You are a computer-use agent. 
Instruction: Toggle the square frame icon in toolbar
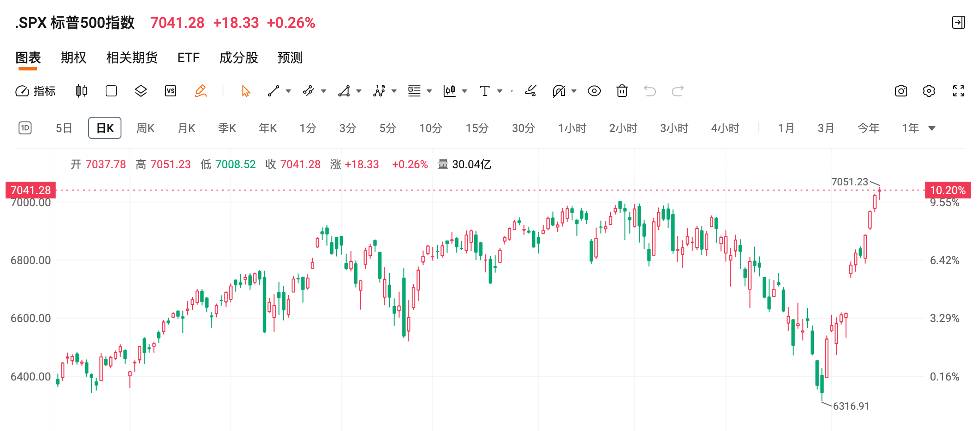pyautogui.click(x=111, y=91)
